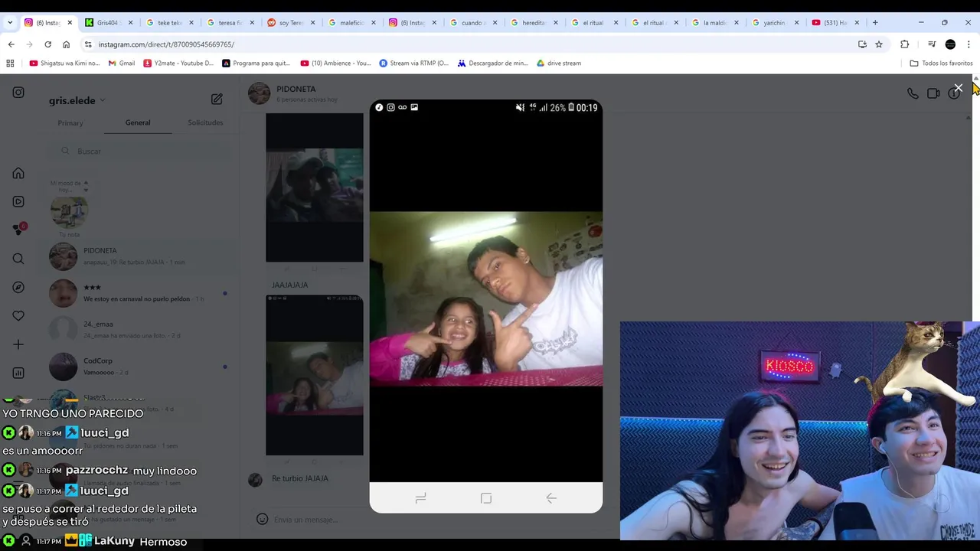Click the page scrollbar up arrow
Screen dimensions: 980x551
[976, 79]
